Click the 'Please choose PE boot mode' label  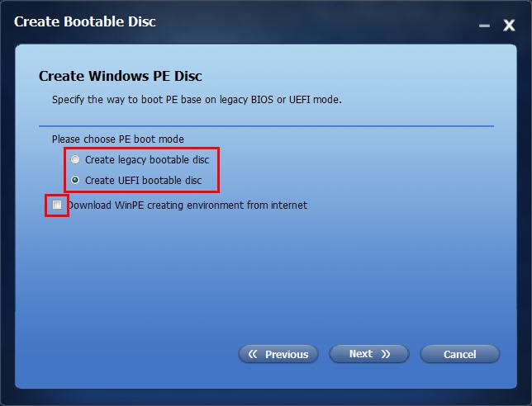[x=118, y=139]
